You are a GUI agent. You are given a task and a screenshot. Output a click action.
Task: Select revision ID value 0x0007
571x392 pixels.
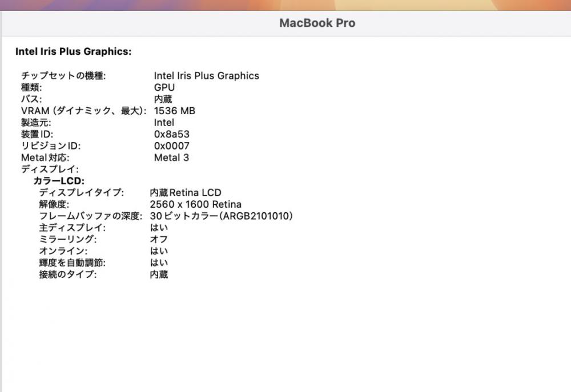click(x=171, y=146)
